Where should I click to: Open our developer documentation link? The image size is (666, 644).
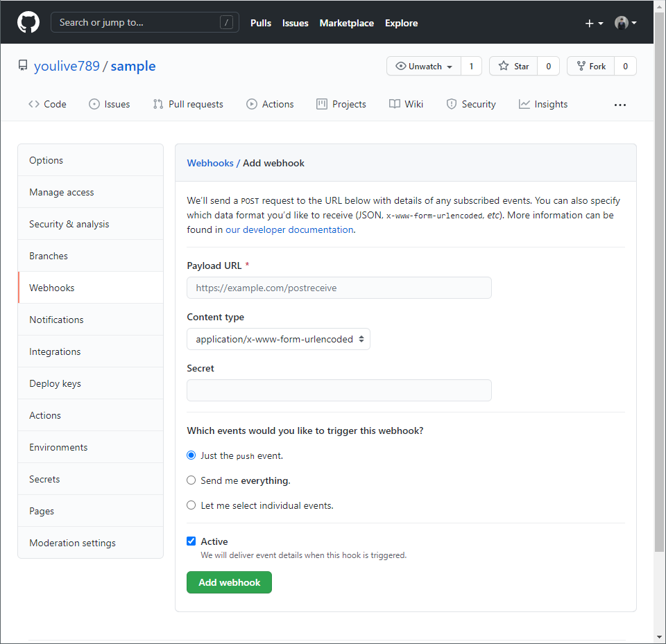(289, 229)
